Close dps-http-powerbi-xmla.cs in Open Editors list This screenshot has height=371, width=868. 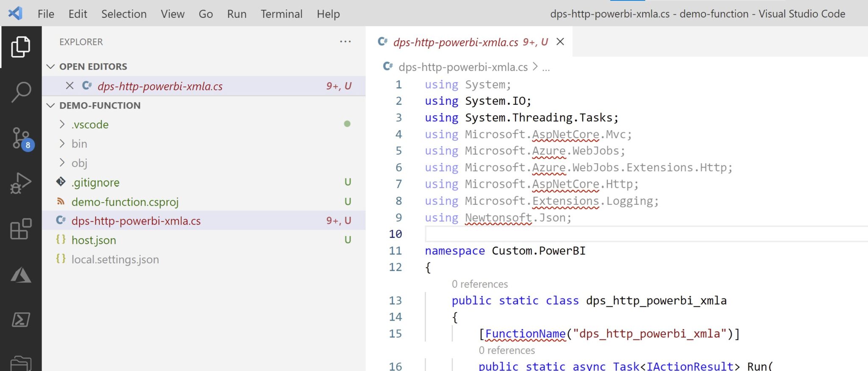[x=70, y=86]
